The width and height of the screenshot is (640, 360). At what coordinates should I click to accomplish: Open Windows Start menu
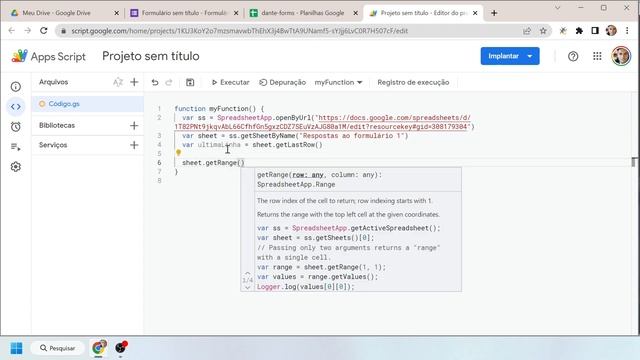click(16, 348)
